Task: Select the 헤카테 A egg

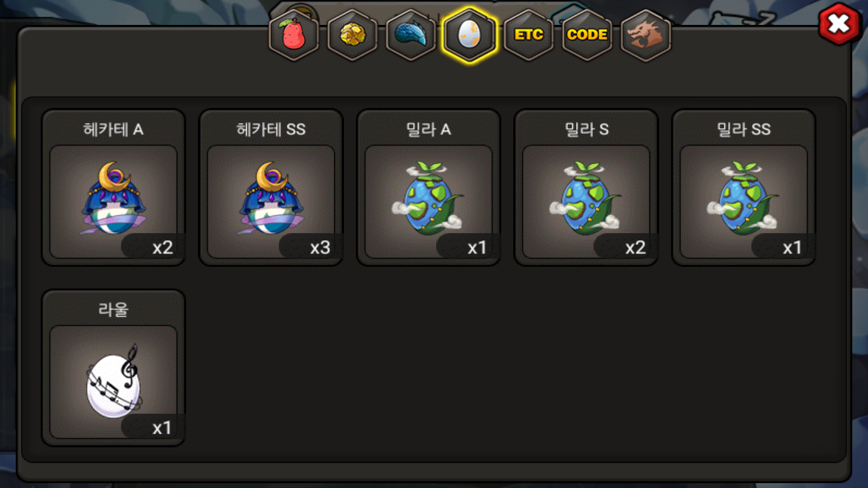Action: point(113,188)
